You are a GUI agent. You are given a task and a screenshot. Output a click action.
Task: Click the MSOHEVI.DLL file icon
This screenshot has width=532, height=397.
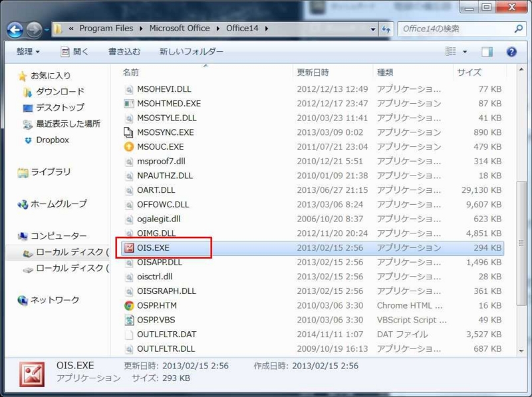129,89
